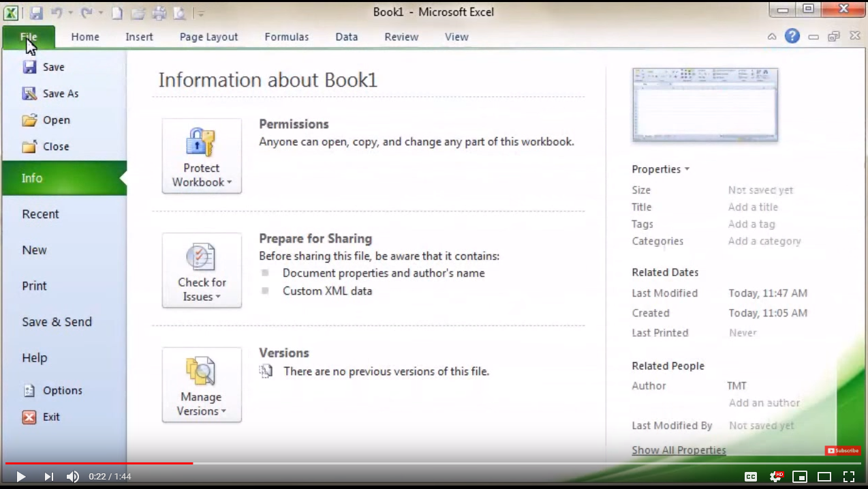The width and height of the screenshot is (868, 489).
Task: Select the Data tab
Action: [x=346, y=37]
